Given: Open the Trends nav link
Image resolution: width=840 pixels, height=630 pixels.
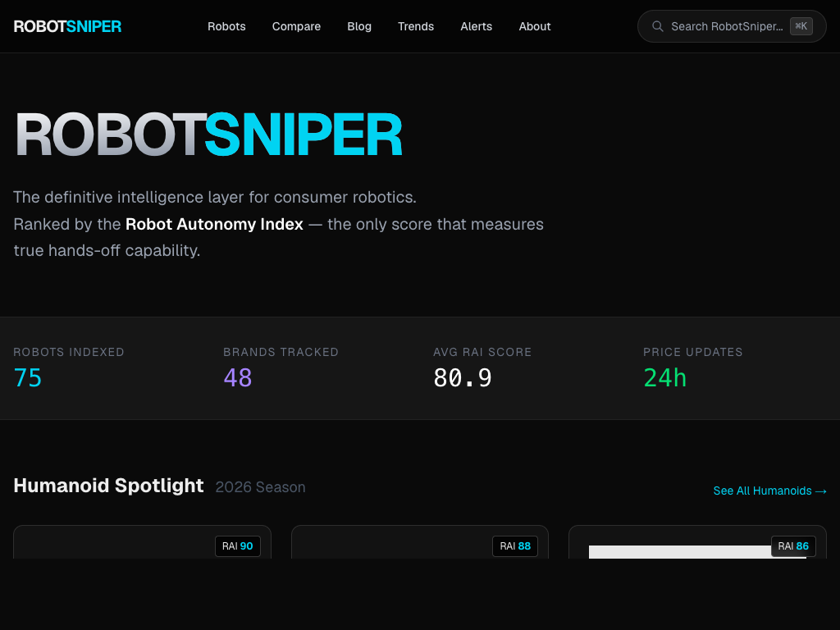Looking at the screenshot, I should click(416, 26).
